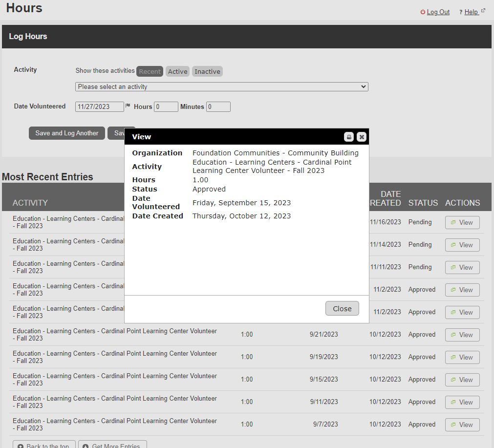
Task: View the entry volunteered 9/15/2023
Action: pyautogui.click(x=462, y=380)
